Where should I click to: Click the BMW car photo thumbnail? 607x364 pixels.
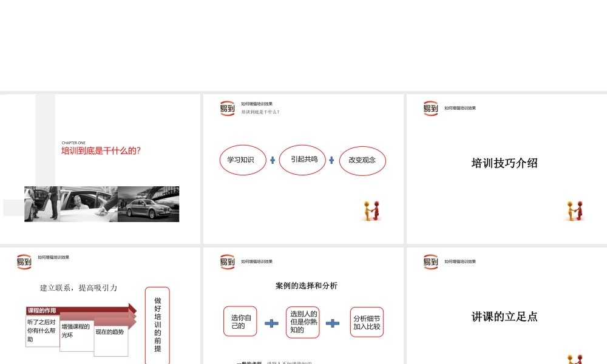pyautogui.click(x=148, y=204)
